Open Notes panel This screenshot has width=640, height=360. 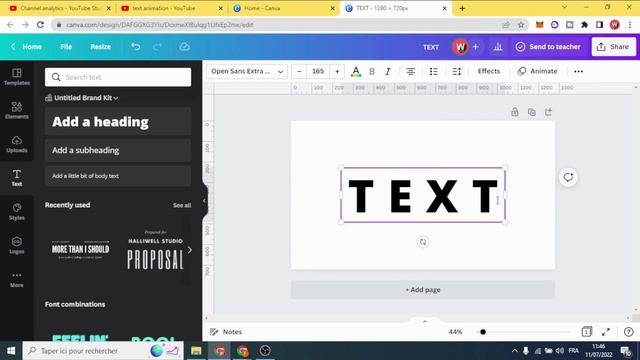point(226,332)
